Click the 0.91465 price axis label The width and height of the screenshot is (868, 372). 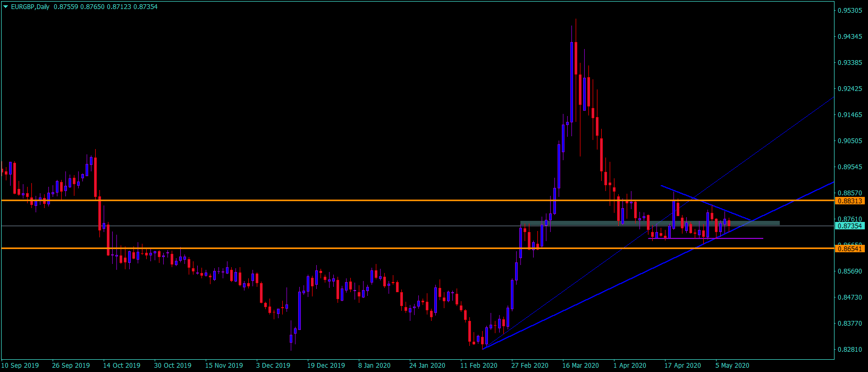849,115
